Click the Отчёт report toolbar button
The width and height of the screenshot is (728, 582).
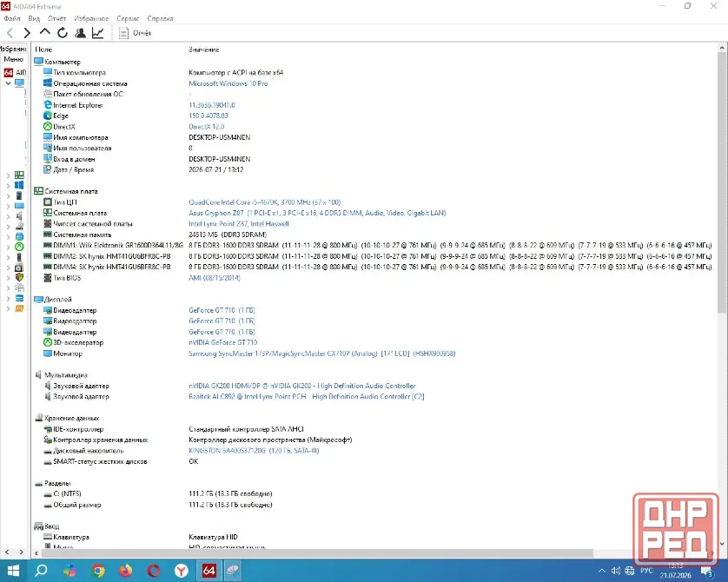[x=136, y=33]
